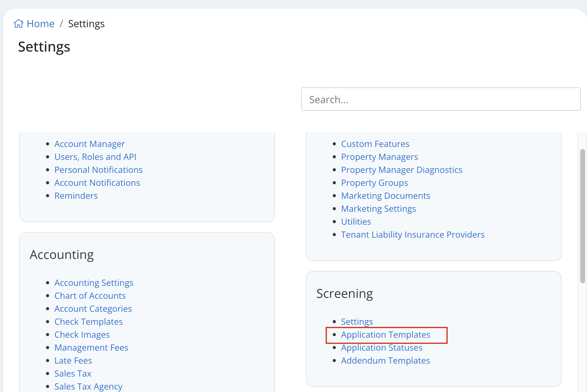
Task: Open the Account Manager settings
Action: [89, 144]
